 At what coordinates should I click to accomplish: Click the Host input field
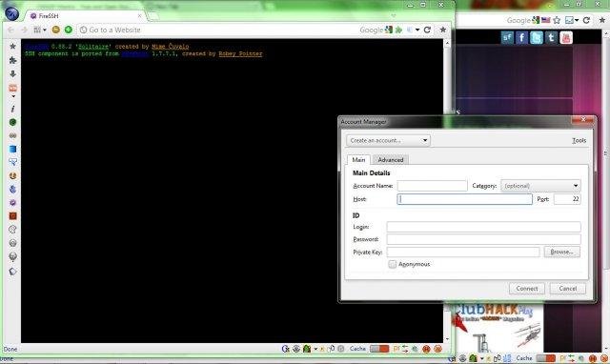[x=464, y=199]
